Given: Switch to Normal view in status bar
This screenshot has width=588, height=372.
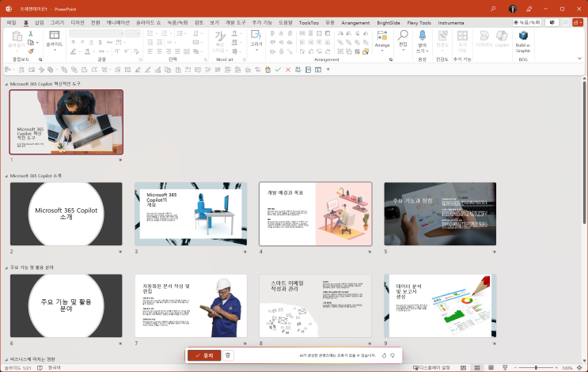Looking at the screenshot, I should pyautogui.click(x=464, y=368).
